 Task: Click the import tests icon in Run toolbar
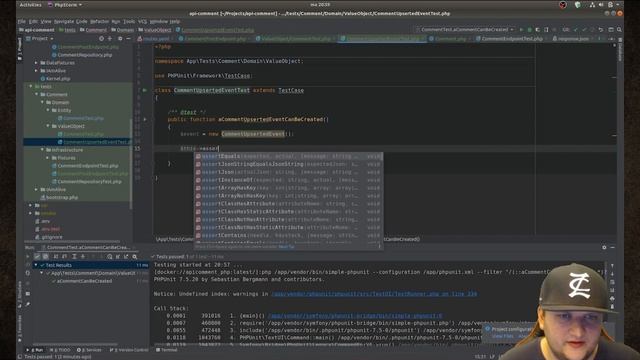click(118, 257)
